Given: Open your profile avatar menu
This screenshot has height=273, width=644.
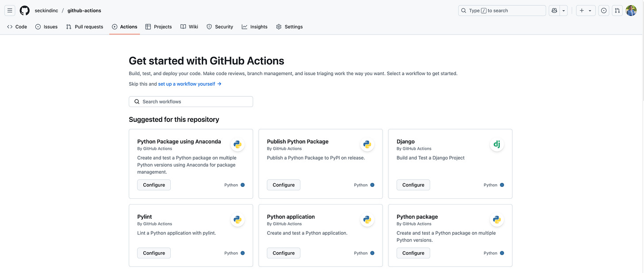Looking at the screenshot, I should coord(631,10).
